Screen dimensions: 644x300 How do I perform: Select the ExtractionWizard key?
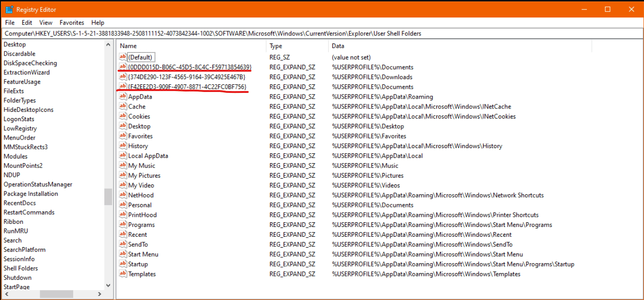(26, 73)
